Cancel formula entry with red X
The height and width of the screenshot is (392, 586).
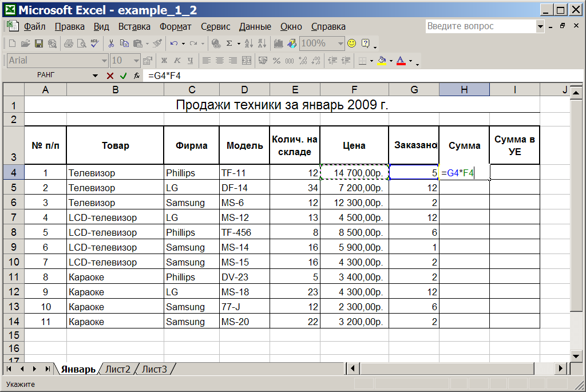[x=110, y=76]
